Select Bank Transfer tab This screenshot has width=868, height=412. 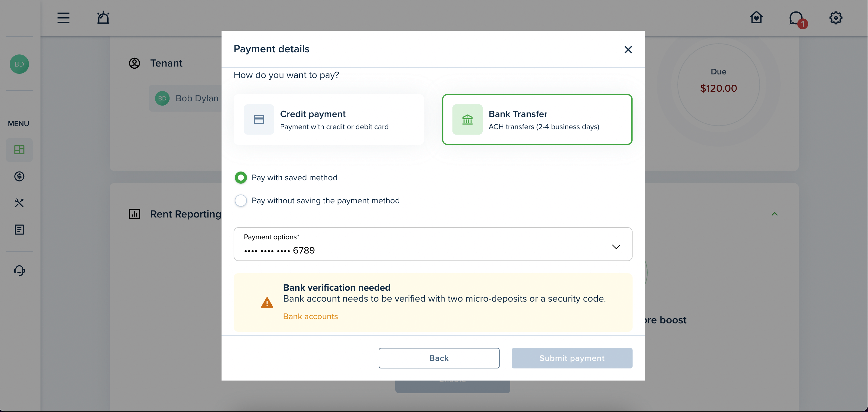tap(537, 119)
